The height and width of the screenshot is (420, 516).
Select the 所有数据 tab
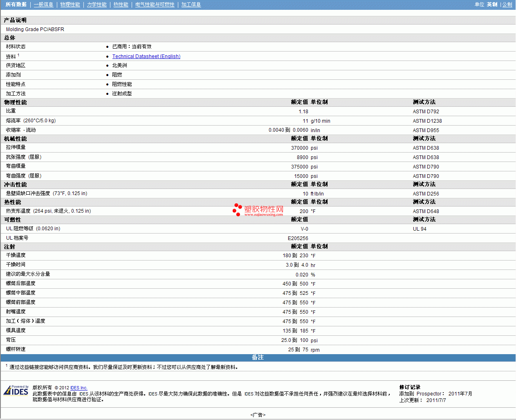[16, 4]
